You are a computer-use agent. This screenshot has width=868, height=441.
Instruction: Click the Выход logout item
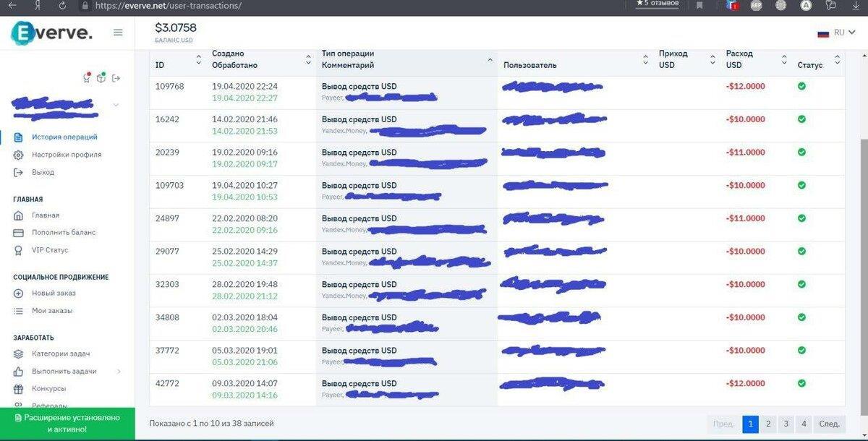(43, 172)
